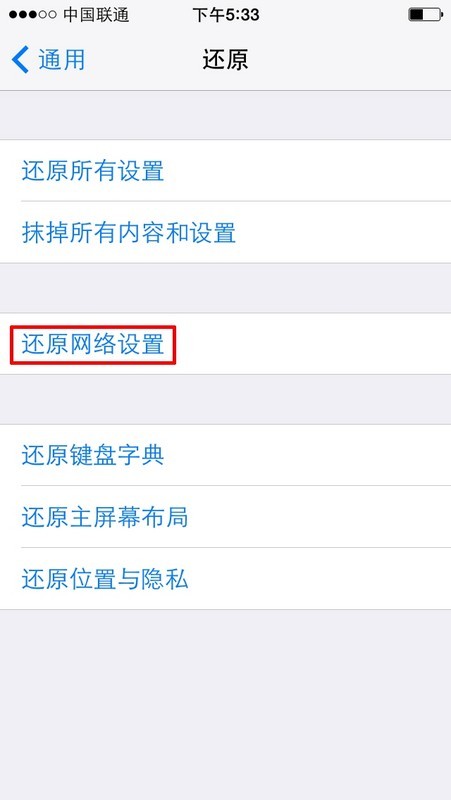Tap the battery indicator in status bar
This screenshot has height=800, width=451.
425,15
